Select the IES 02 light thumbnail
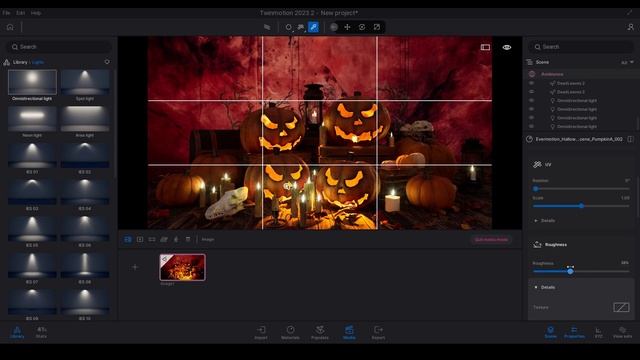The width and height of the screenshot is (640, 360). [85, 156]
